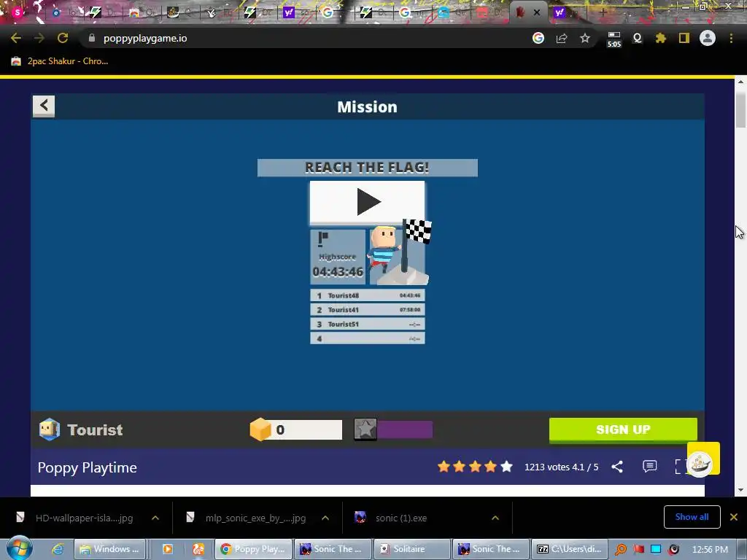Click the SIGN UP button
Screen dimensions: 747x560
(623, 430)
